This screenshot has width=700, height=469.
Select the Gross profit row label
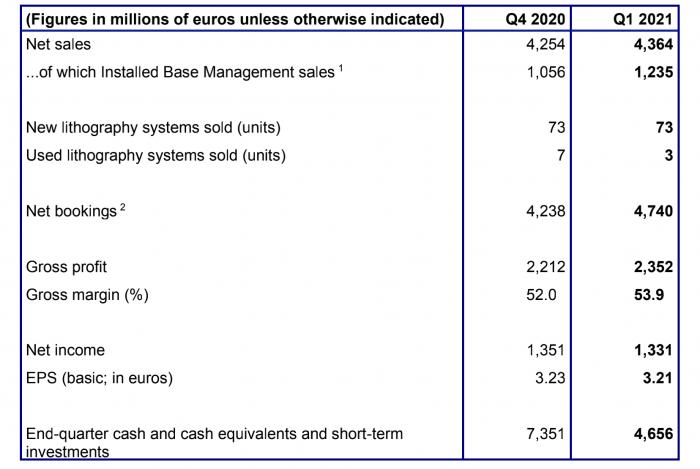[x=67, y=267]
